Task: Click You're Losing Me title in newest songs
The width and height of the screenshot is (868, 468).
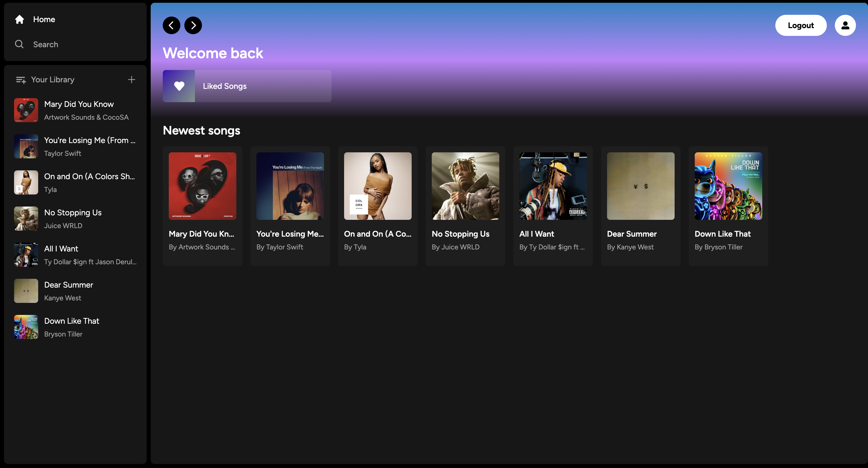Action: click(x=290, y=234)
